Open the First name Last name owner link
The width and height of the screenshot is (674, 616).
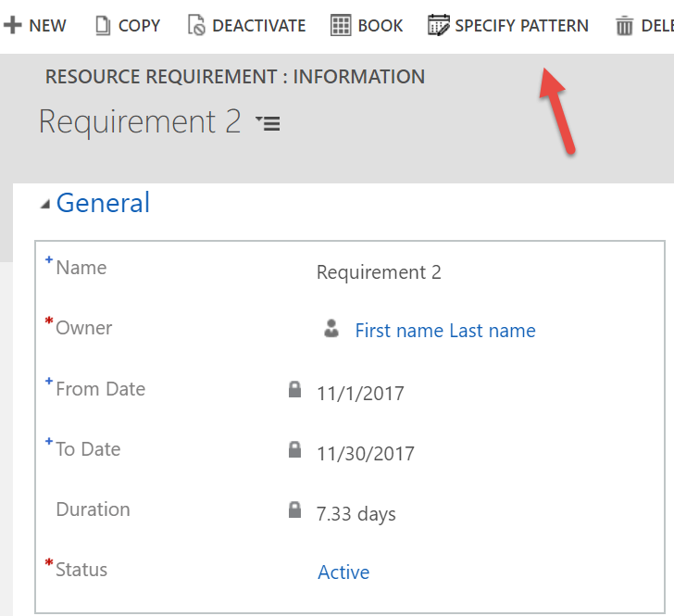coord(444,331)
